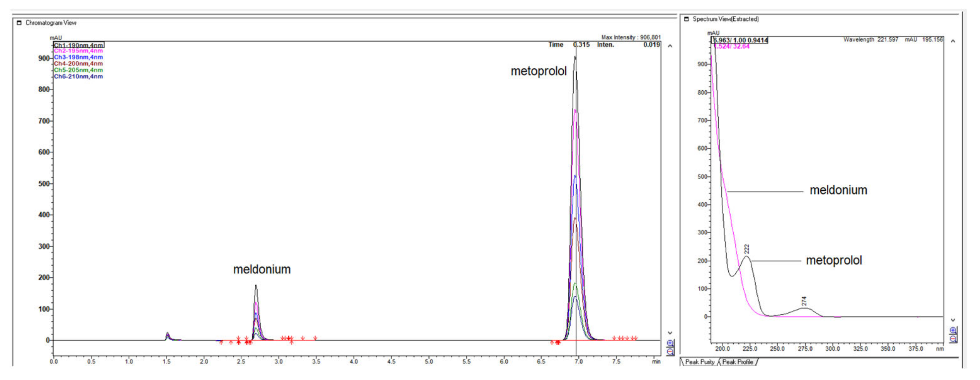This screenshot has width=980, height=380.
Task: Select the zoom-in magnifier in Spectrum View
Action: [953, 330]
